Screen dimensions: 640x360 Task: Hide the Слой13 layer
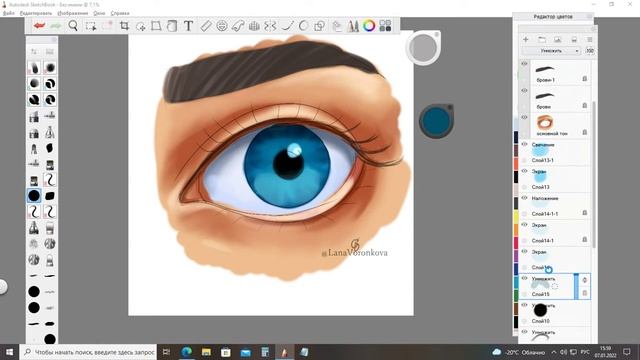pyautogui.click(x=524, y=171)
